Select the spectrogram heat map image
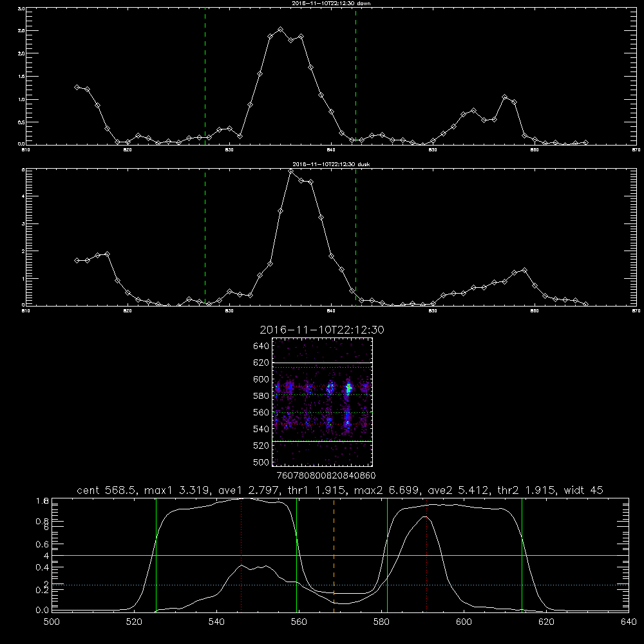 (x=323, y=402)
